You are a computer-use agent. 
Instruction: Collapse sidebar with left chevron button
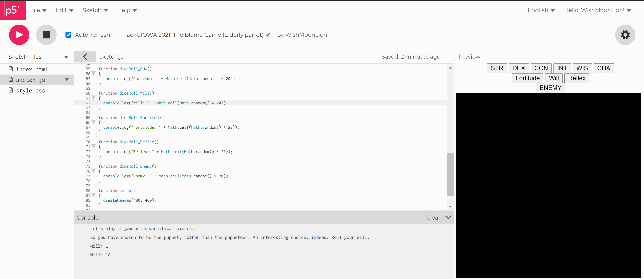point(85,57)
